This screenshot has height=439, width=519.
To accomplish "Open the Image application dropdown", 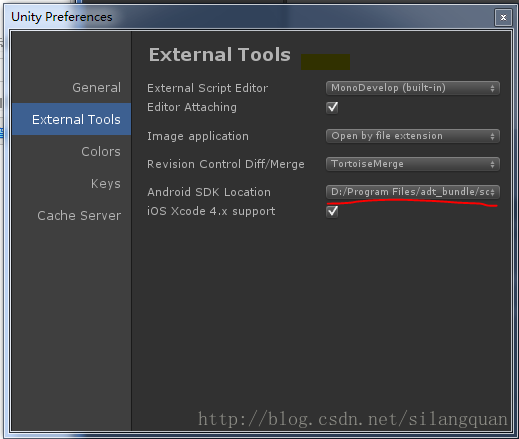I will (413, 136).
